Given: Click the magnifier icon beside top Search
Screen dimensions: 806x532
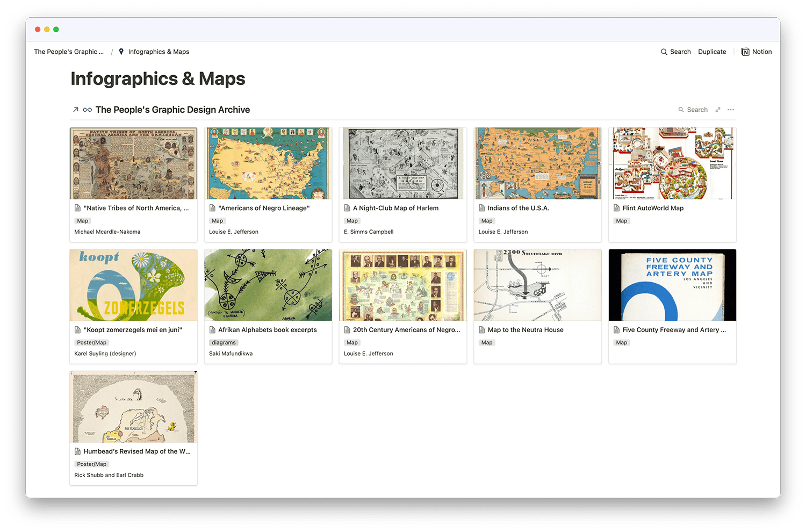Looking at the screenshot, I should pos(664,52).
